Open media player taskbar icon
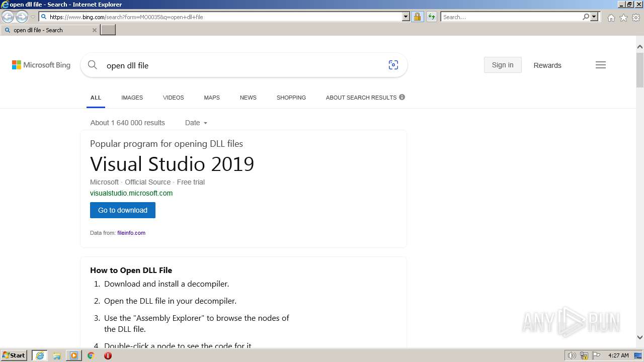The width and height of the screenshot is (644, 362). (x=74, y=355)
